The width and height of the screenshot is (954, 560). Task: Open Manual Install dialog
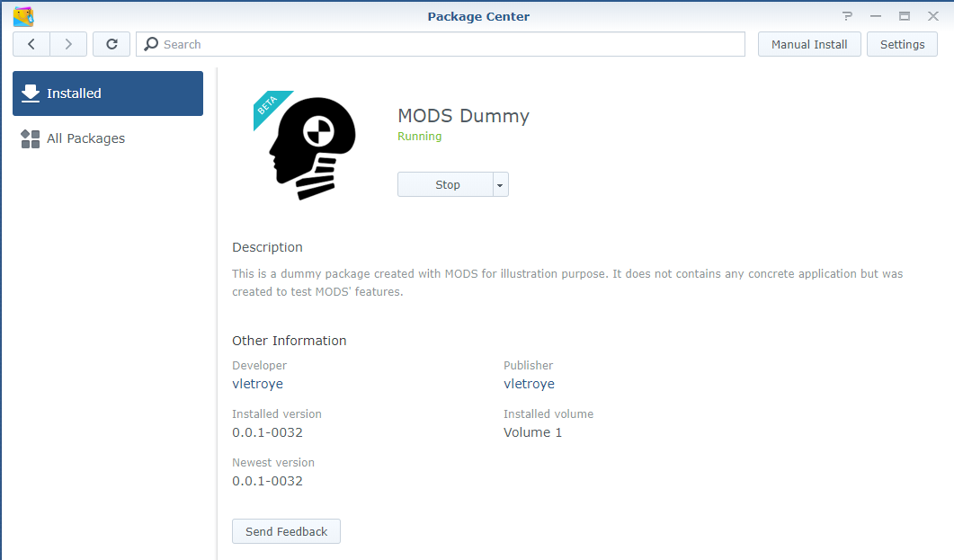click(x=809, y=44)
